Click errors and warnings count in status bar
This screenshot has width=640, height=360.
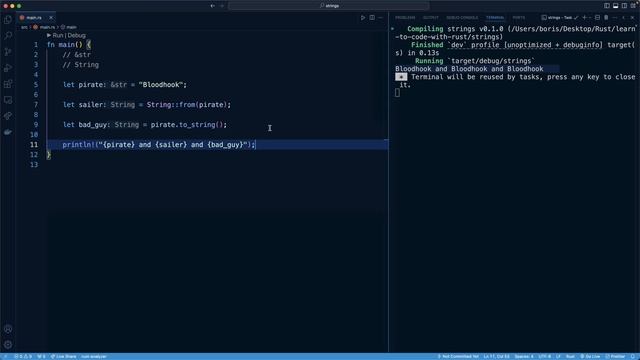click(x=23, y=356)
